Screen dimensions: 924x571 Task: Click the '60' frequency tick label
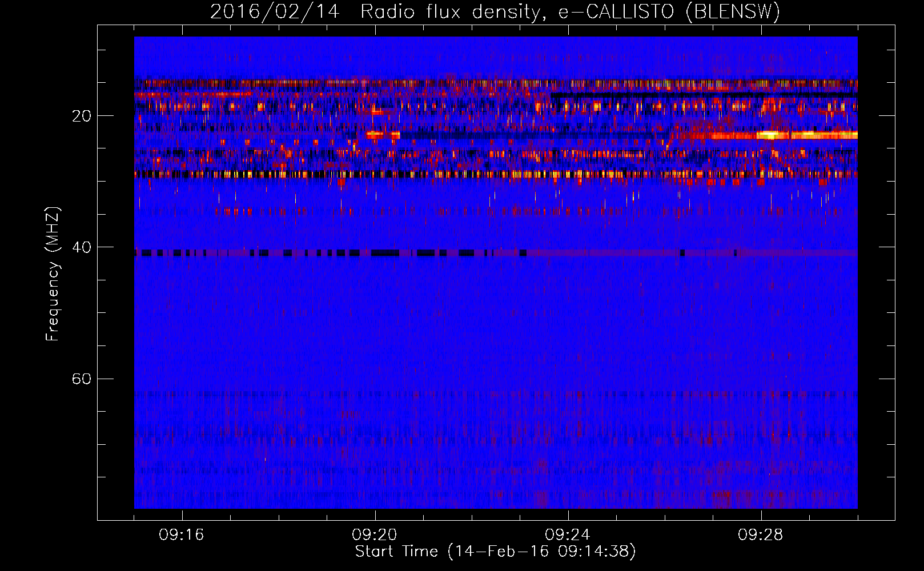click(81, 379)
